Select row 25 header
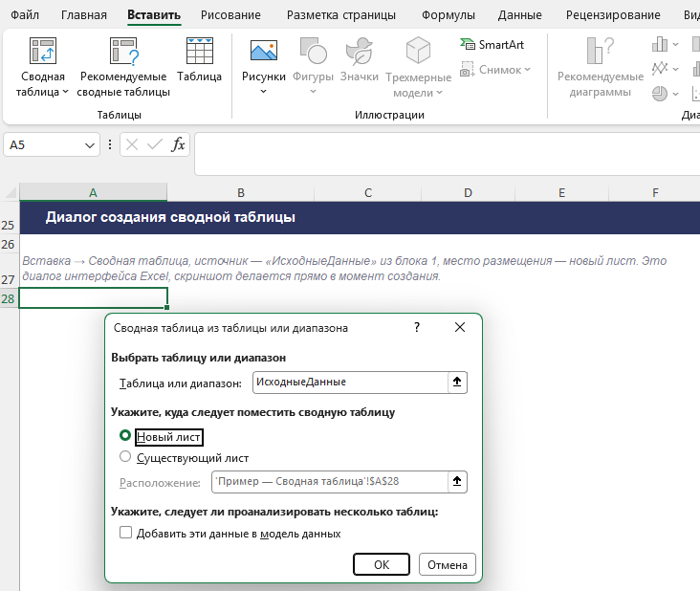 8,218
